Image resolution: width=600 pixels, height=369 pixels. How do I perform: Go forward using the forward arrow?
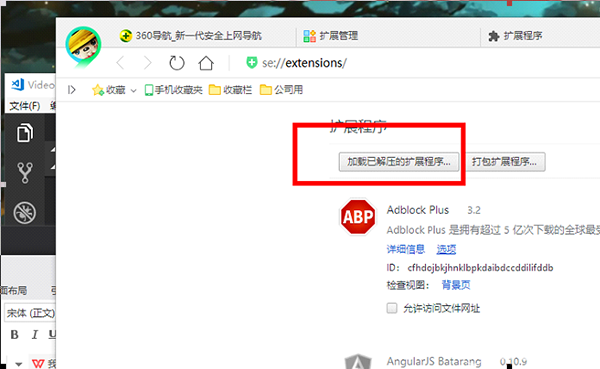coord(147,63)
